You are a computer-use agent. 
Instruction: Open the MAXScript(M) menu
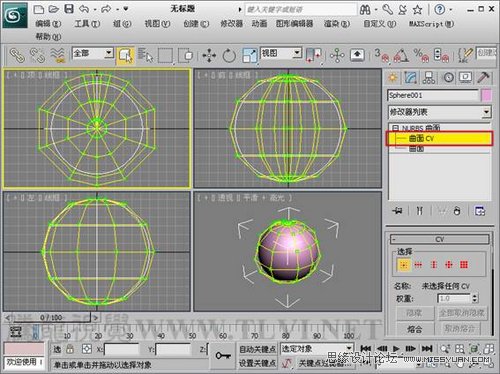pos(431,24)
